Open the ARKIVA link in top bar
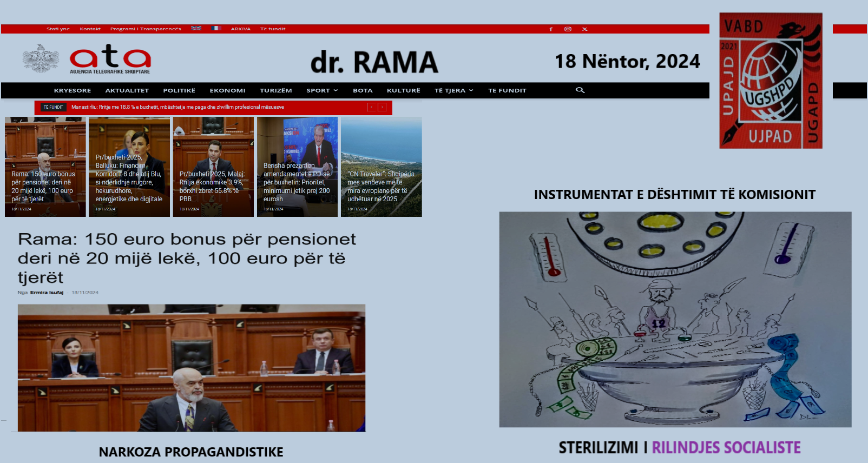The width and height of the screenshot is (868, 463). point(240,29)
